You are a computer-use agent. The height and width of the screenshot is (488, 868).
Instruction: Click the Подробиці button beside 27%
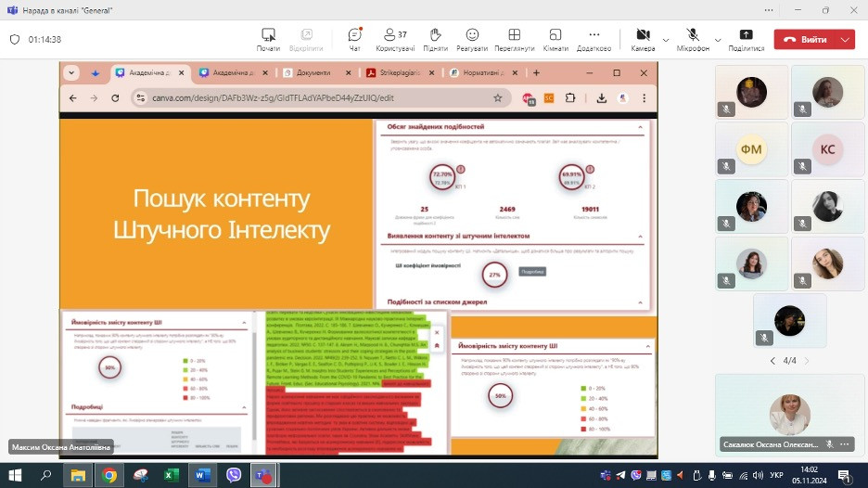(x=532, y=272)
